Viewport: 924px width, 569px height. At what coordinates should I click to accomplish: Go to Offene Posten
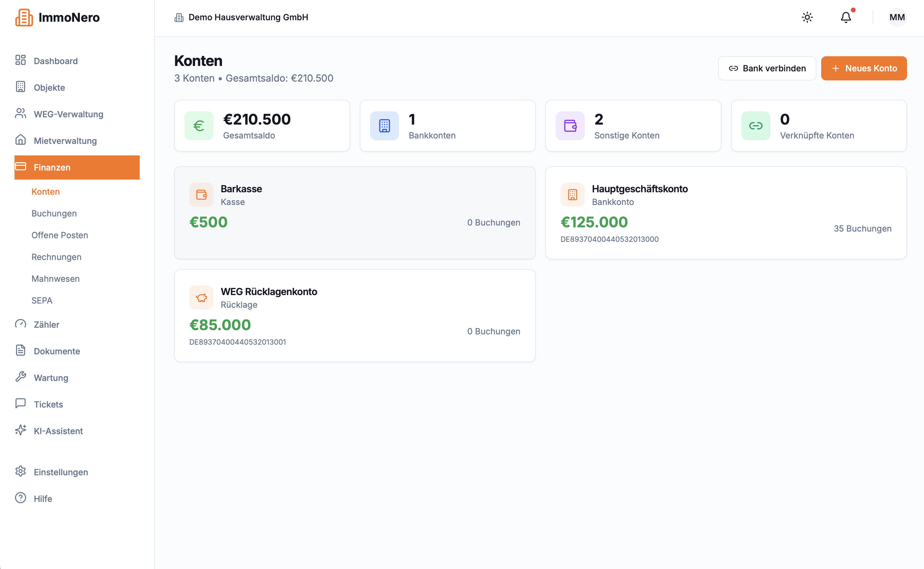[60, 235]
